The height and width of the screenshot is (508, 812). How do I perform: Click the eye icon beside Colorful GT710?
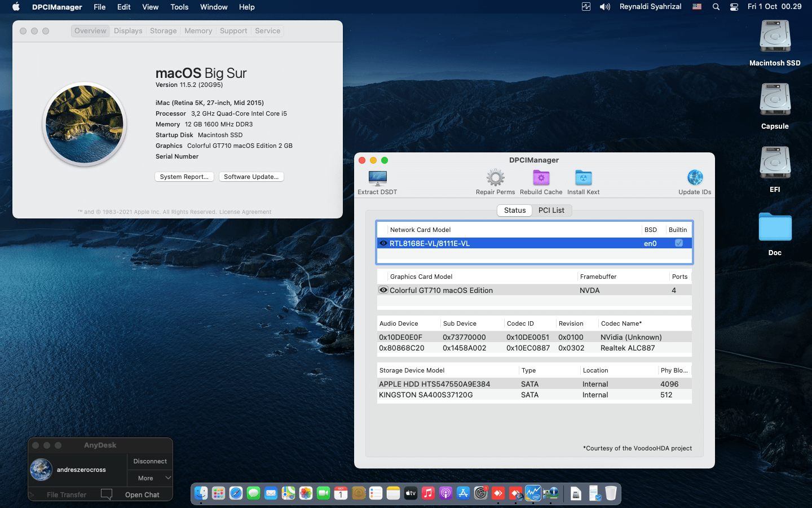(383, 290)
